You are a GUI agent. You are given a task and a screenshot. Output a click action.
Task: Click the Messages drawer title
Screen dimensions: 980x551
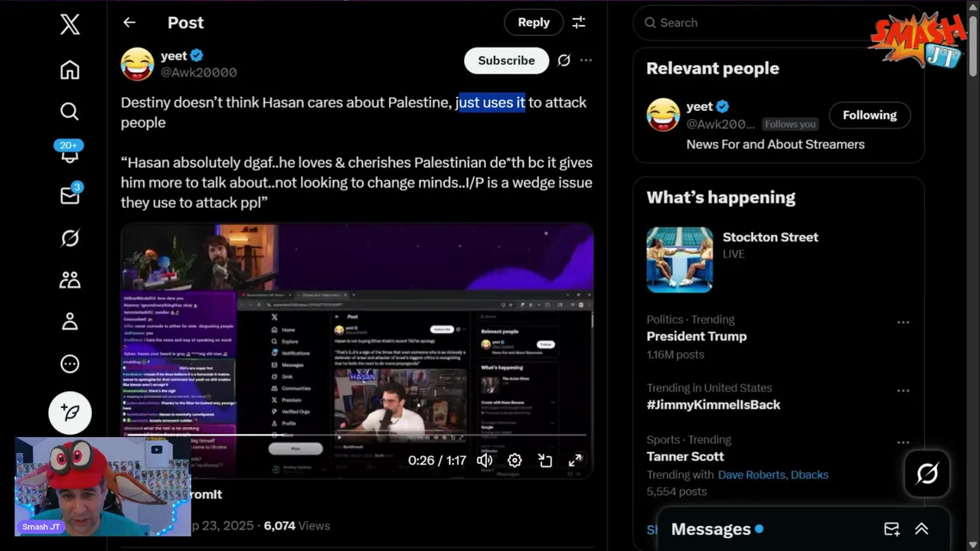point(710,529)
